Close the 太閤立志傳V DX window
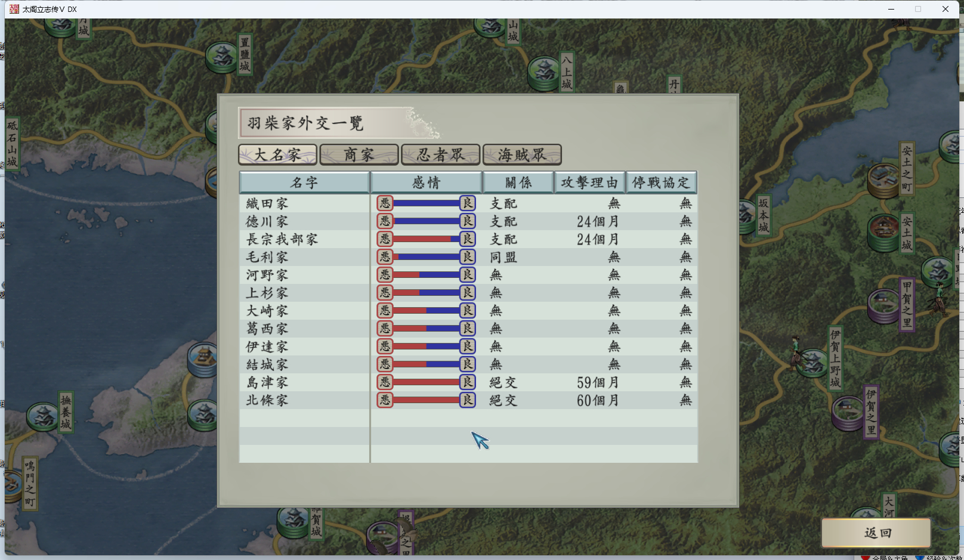The width and height of the screenshot is (964, 560). [946, 9]
